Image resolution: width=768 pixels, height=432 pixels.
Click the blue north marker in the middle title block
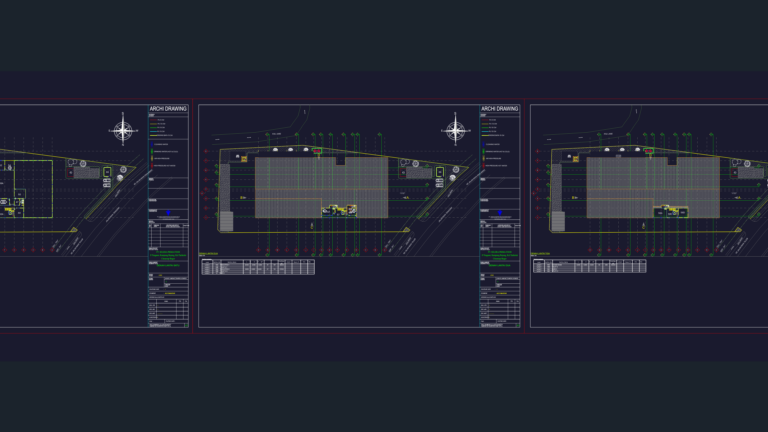pos(500,213)
